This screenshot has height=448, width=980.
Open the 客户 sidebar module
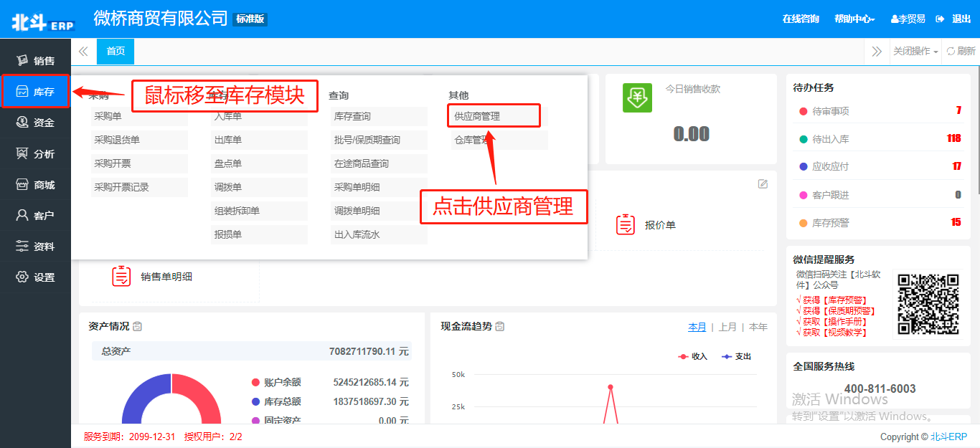pyautogui.click(x=35, y=216)
